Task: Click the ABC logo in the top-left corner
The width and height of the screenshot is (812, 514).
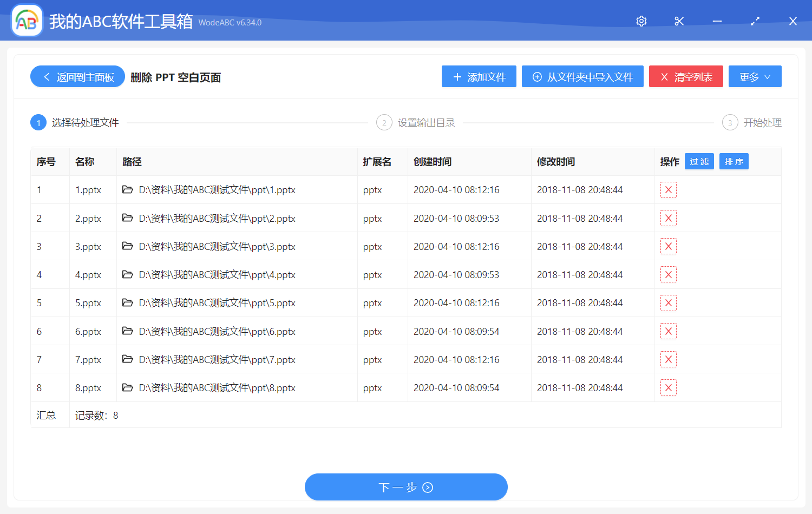Action: 26,21
